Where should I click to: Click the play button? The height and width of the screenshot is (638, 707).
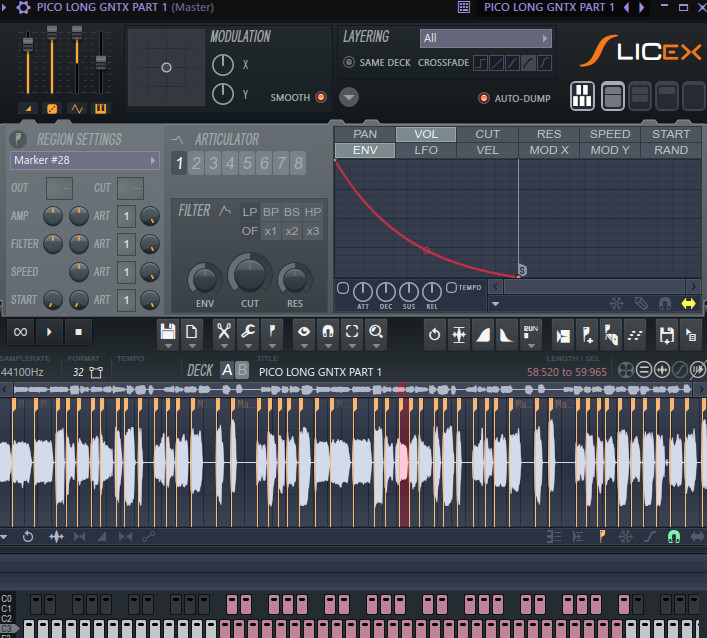pos(49,332)
